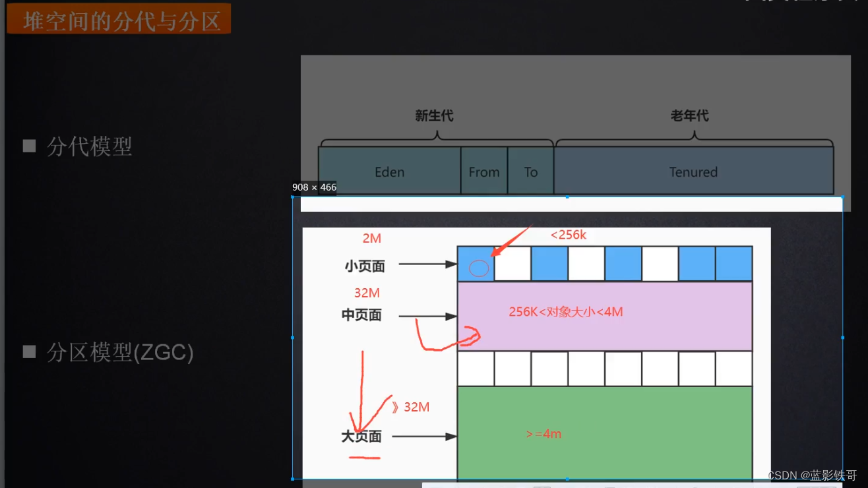Click the To block
The image size is (868, 488).
click(x=531, y=171)
